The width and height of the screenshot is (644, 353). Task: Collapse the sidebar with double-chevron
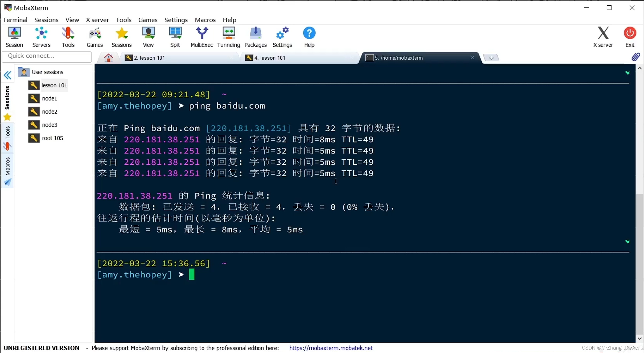[7, 75]
